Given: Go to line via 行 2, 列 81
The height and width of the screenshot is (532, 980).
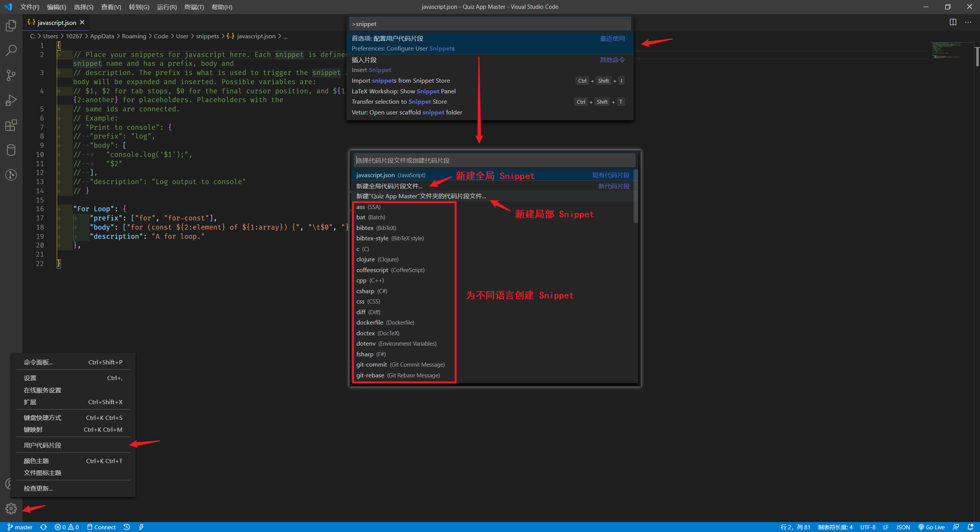Looking at the screenshot, I should coord(795,527).
